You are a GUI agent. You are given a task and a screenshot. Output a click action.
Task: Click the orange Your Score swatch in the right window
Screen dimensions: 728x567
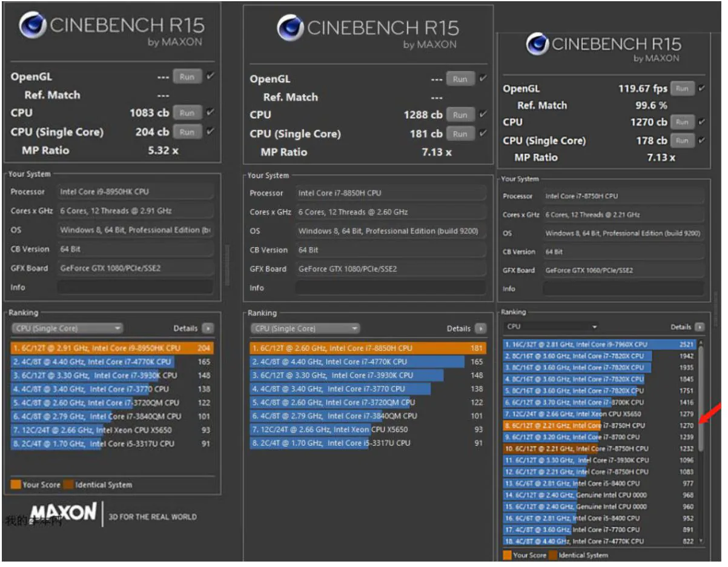tap(507, 554)
